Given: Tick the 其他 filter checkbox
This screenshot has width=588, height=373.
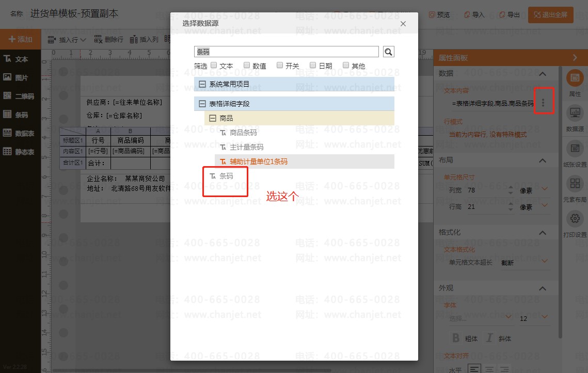Looking at the screenshot, I should click(346, 65).
